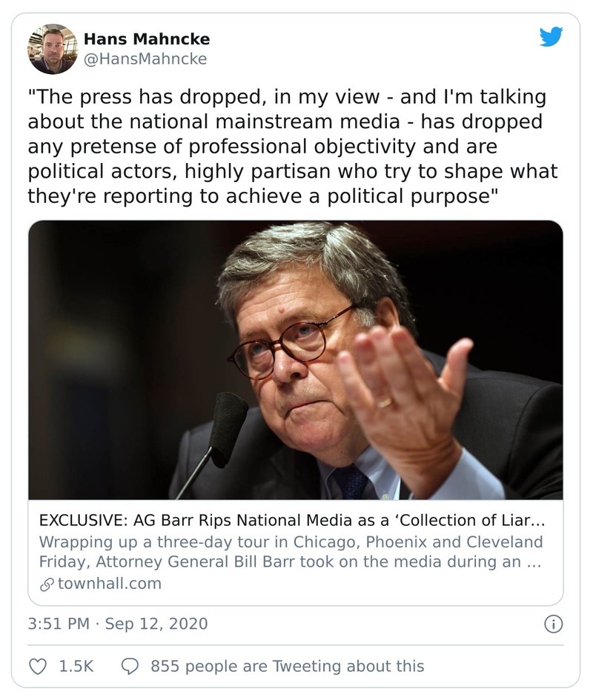This screenshot has height=700, width=593.
Task: Open the @HansMahncke handle link
Action: tap(145, 59)
